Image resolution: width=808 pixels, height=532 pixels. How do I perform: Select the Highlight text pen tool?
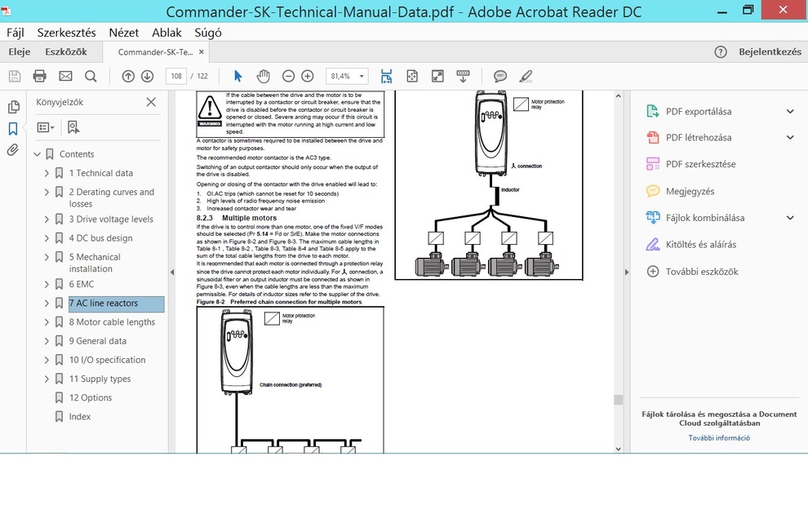click(x=526, y=76)
